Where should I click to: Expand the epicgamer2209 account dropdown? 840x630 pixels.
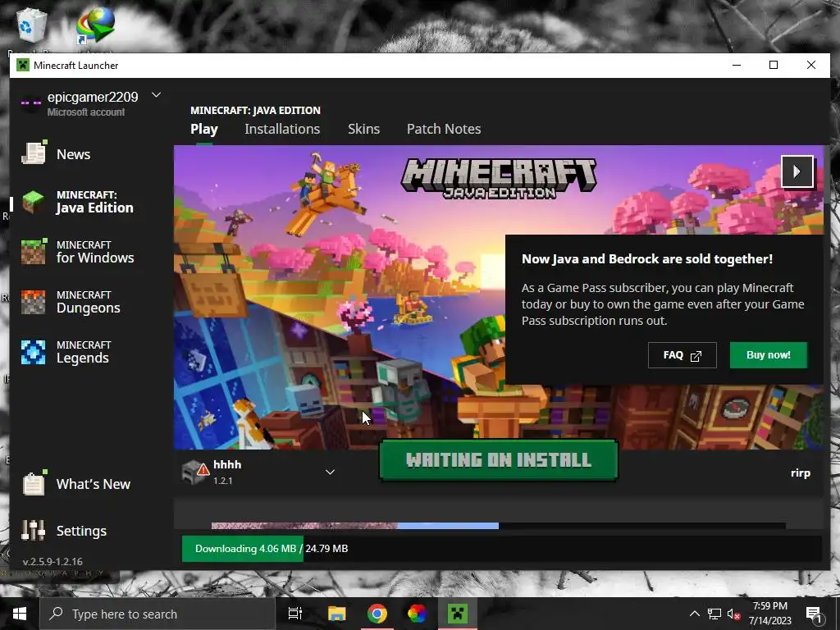click(x=156, y=95)
